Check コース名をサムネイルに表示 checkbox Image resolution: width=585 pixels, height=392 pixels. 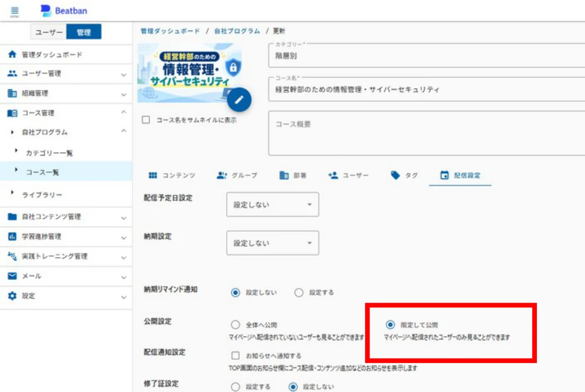coord(146,120)
